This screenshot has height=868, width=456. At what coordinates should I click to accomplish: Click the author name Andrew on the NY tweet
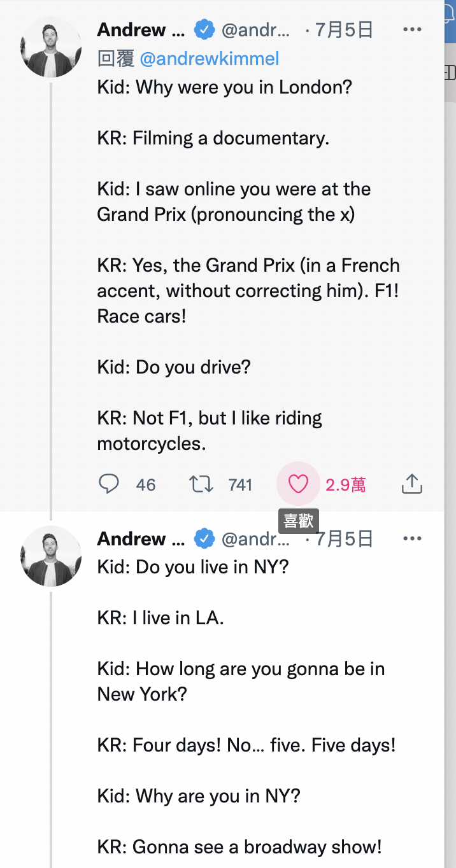click(x=141, y=538)
